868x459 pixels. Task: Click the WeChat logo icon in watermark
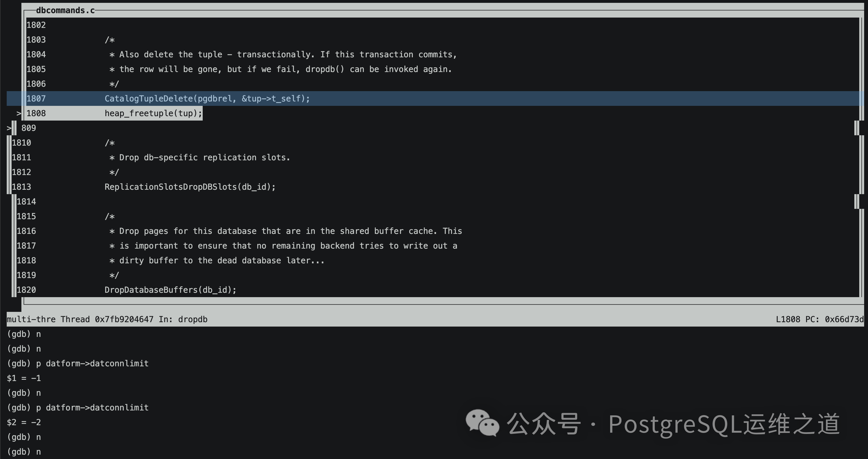click(x=482, y=423)
